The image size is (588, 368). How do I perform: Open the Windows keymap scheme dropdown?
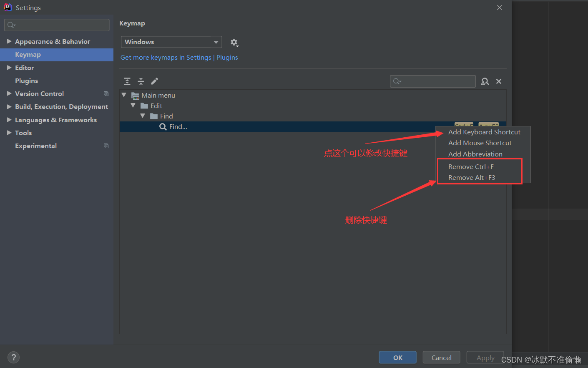171,42
